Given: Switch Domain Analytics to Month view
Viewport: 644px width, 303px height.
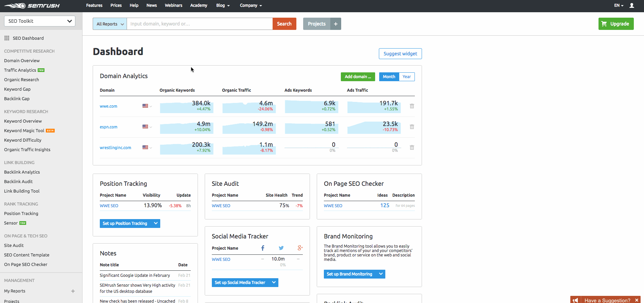Looking at the screenshot, I should tap(389, 77).
